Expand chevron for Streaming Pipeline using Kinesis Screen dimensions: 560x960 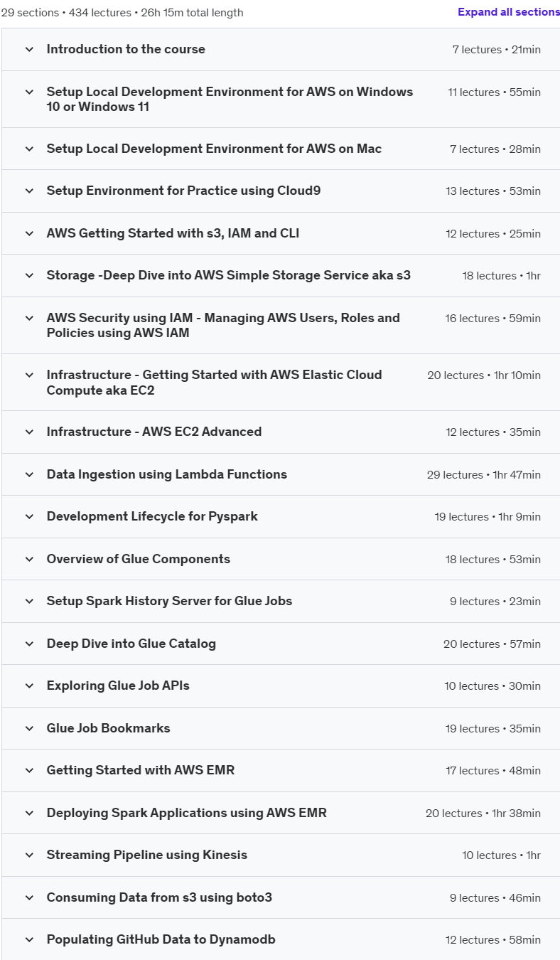pos(29,855)
